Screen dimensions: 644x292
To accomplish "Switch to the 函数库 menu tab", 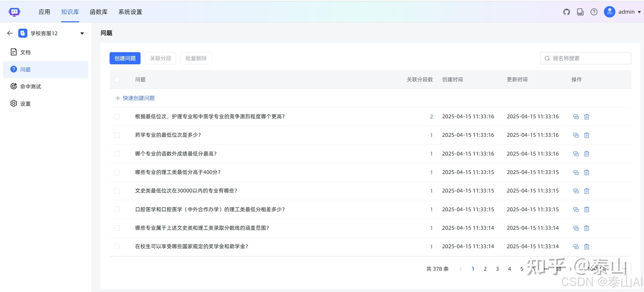I will click(x=99, y=12).
